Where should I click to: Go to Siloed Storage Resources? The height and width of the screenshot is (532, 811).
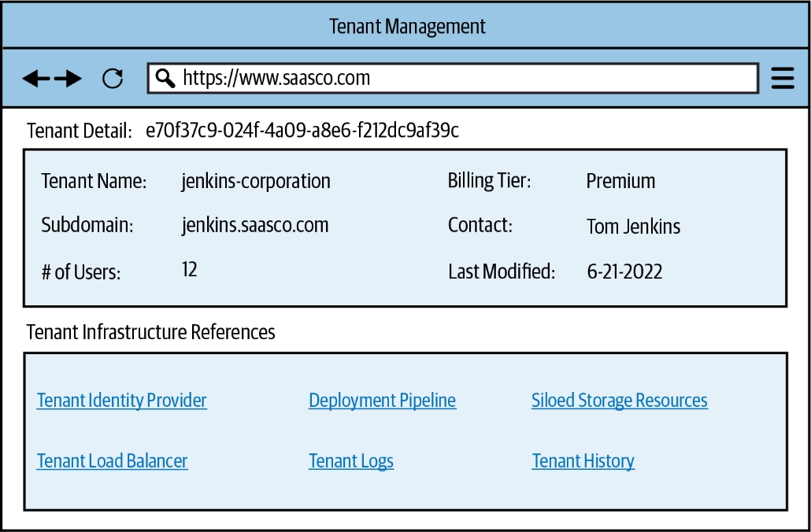[x=619, y=401]
